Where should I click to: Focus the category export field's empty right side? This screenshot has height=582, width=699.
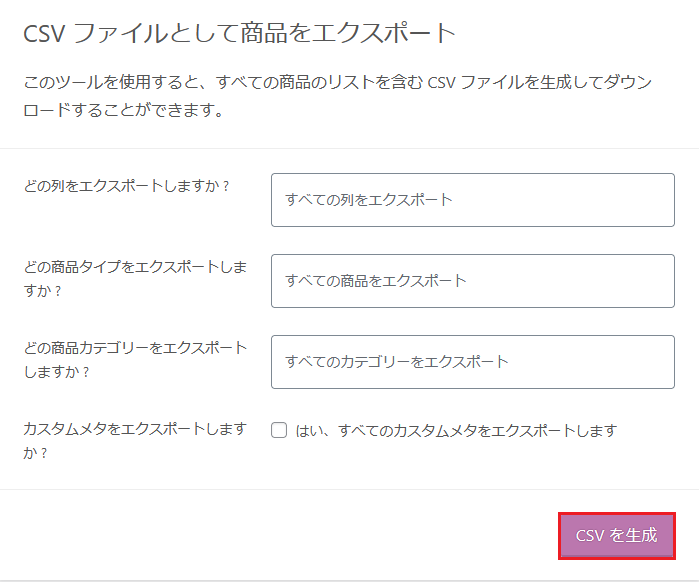click(591, 362)
